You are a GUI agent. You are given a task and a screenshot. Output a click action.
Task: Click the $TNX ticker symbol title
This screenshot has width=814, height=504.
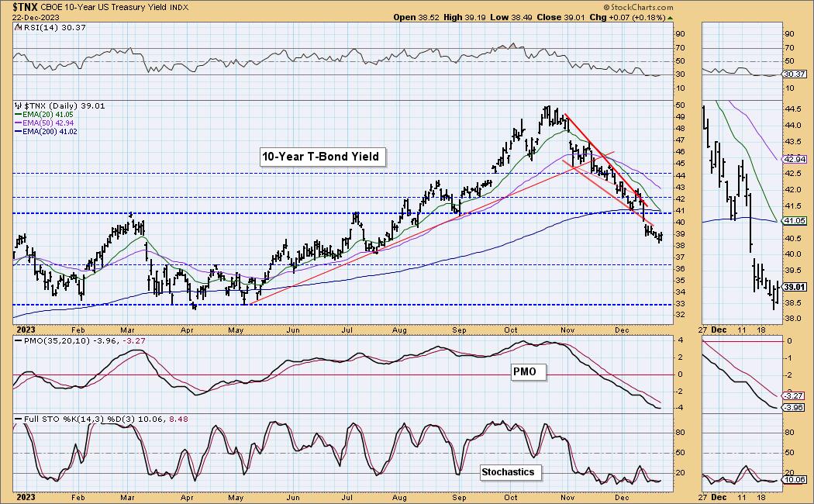pos(26,7)
